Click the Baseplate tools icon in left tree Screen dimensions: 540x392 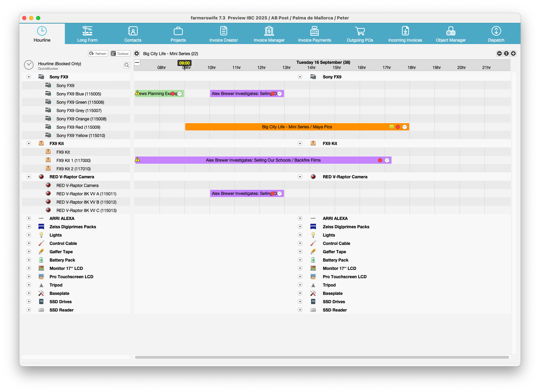pos(41,293)
